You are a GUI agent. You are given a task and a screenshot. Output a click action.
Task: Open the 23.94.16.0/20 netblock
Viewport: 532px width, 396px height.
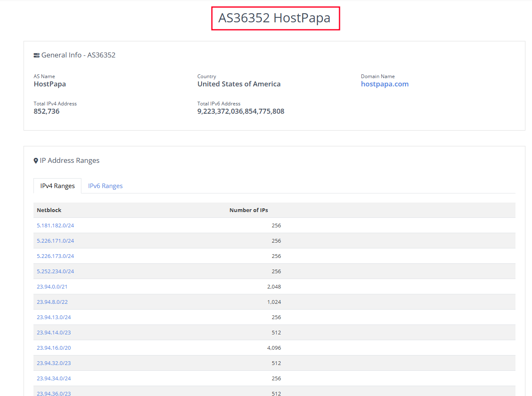click(x=54, y=348)
